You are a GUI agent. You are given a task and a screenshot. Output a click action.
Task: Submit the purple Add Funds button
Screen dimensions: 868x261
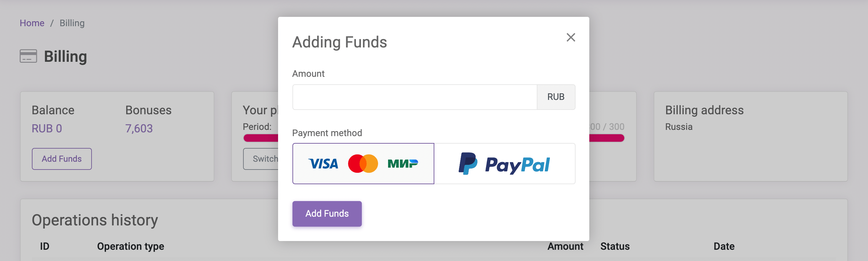tap(327, 214)
